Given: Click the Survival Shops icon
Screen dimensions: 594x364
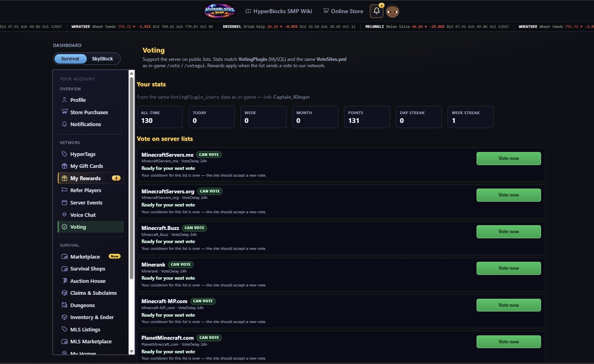Looking at the screenshot, I should (64, 269).
